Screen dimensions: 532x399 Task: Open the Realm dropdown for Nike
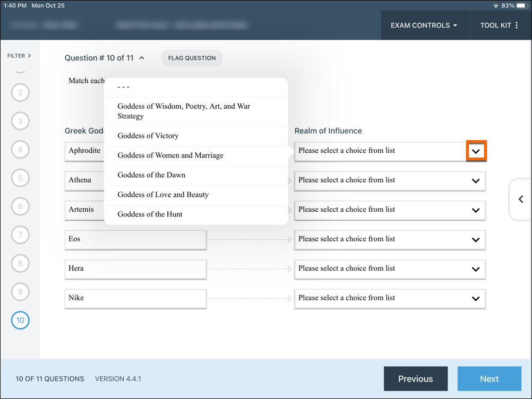(476, 298)
